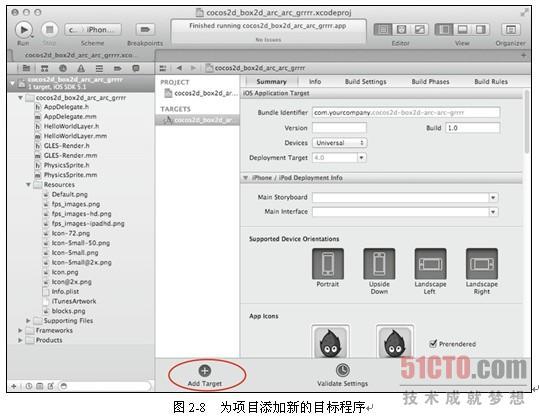This screenshot has height=419, width=539.
Task: Select the Version editor icon
Action: [419, 30]
